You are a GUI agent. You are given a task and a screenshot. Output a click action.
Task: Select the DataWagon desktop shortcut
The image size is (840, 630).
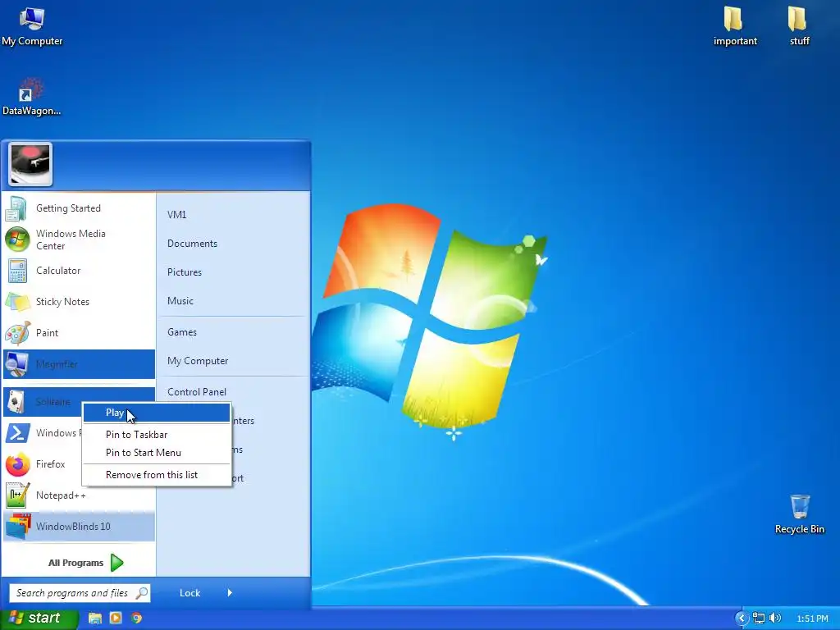pos(31,97)
